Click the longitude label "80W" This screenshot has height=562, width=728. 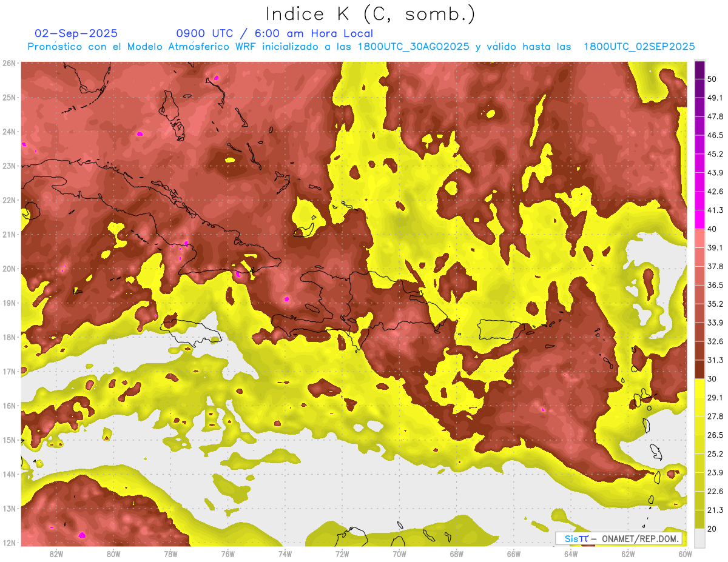[x=113, y=554]
